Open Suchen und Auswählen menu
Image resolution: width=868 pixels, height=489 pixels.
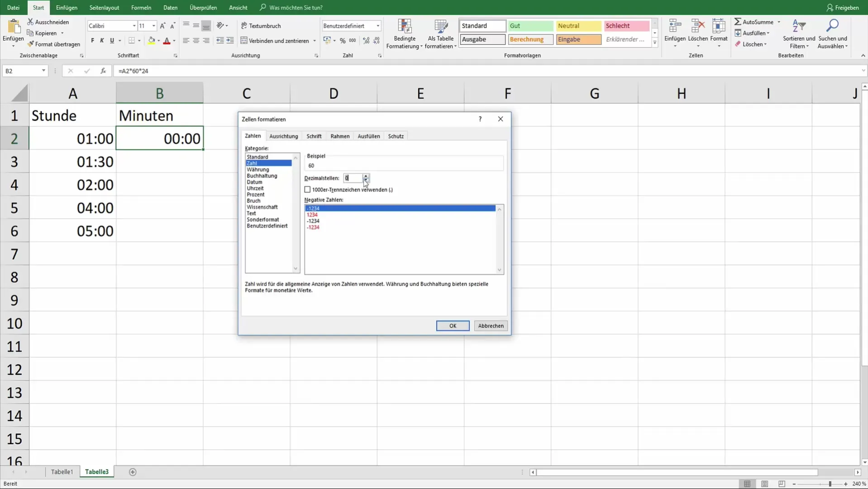pyautogui.click(x=833, y=34)
